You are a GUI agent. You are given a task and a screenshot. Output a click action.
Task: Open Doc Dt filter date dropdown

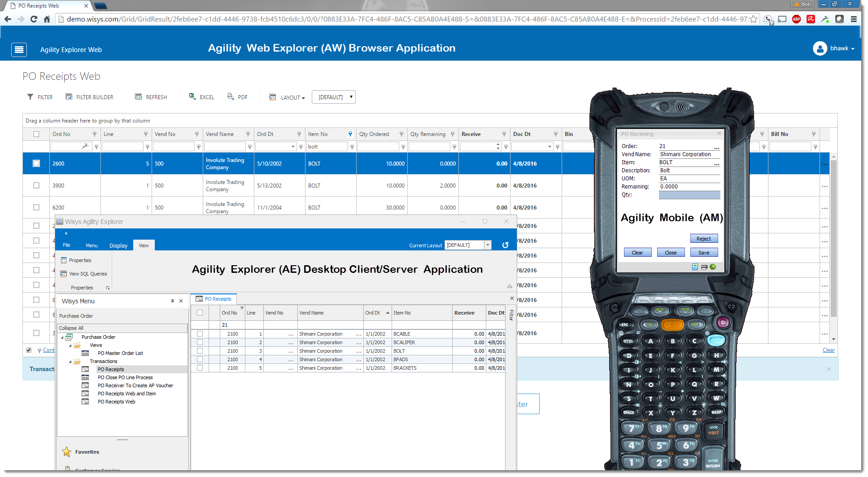pyautogui.click(x=550, y=147)
